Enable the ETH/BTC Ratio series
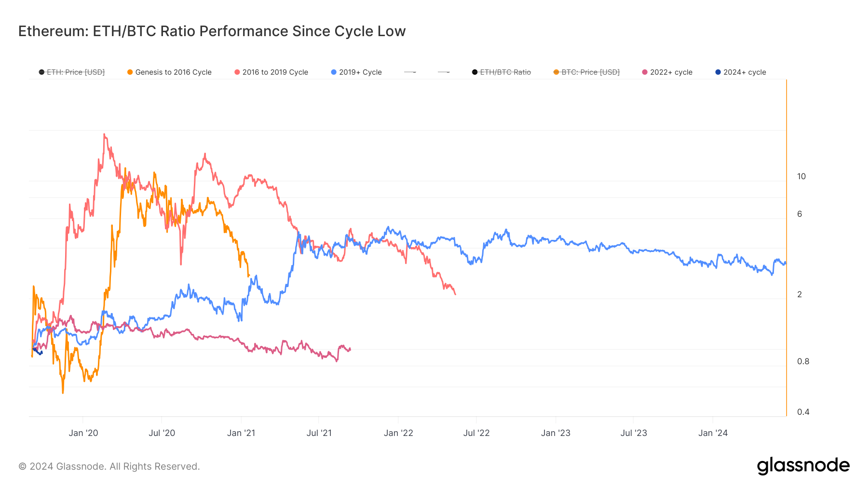Viewport: 868px width, 488px height. click(505, 72)
